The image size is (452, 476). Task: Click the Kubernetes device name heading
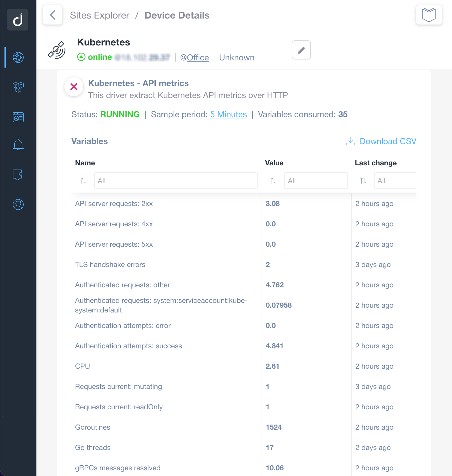point(103,42)
